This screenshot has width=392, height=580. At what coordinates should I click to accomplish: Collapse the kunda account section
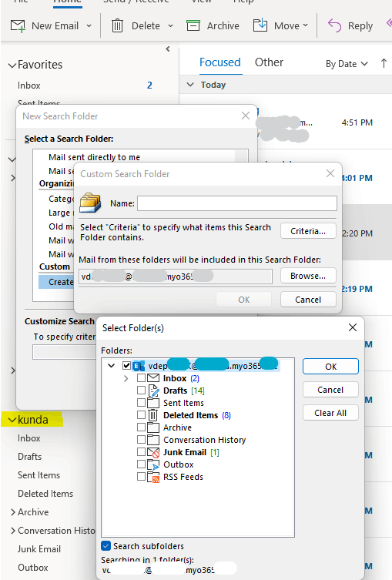[12, 421]
